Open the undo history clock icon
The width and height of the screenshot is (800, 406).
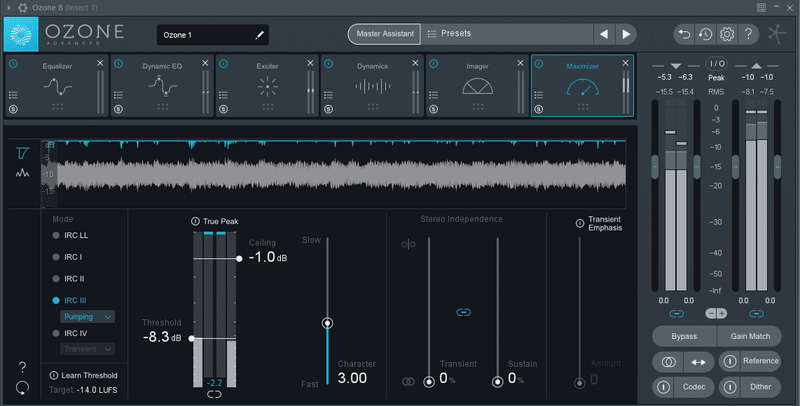[706, 34]
